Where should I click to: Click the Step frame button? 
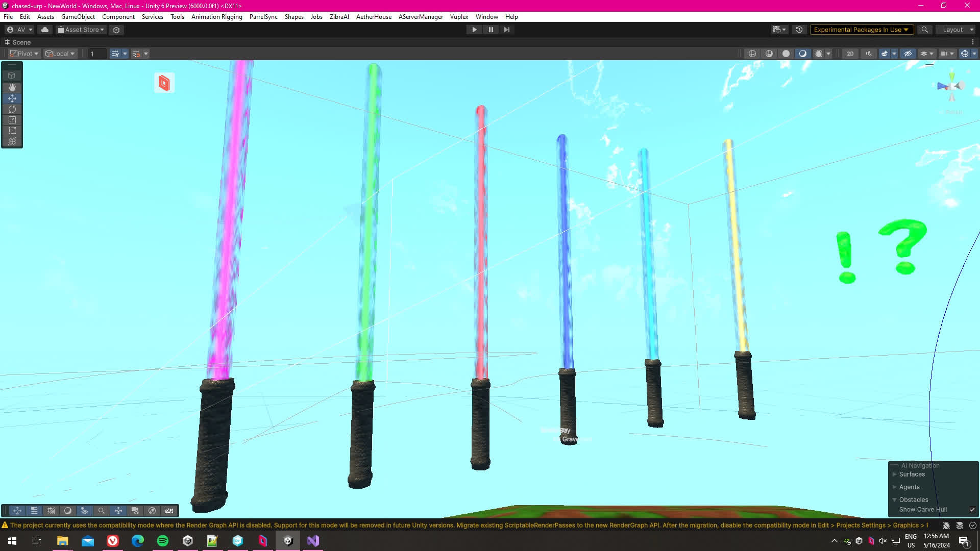tap(506, 30)
